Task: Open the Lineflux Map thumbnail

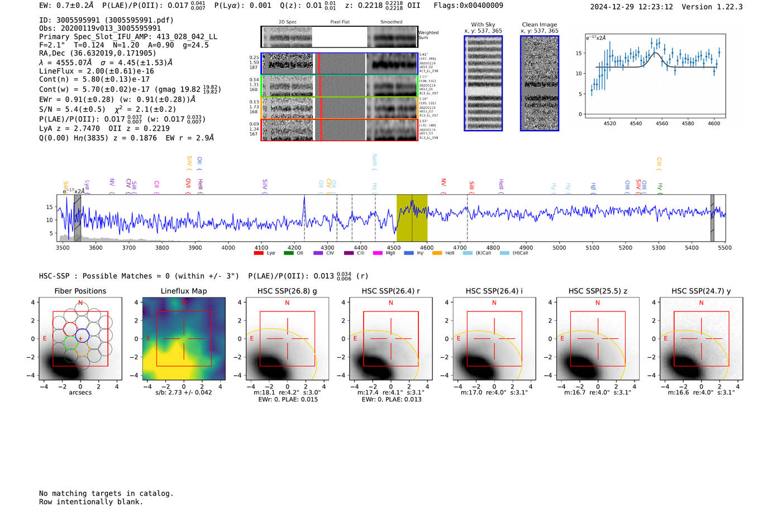Action: click(x=184, y=339)
